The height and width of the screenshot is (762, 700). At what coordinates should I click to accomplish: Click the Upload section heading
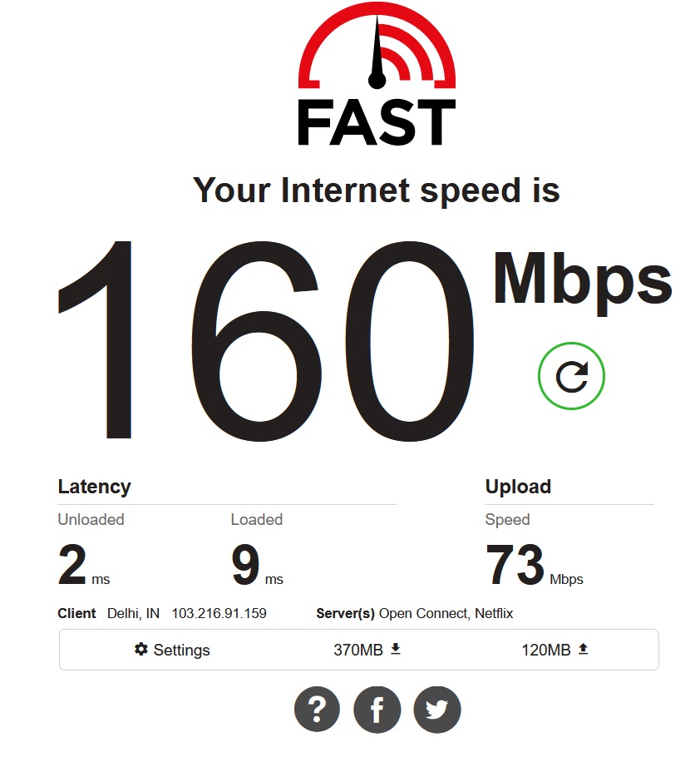[x=518, y=487]
